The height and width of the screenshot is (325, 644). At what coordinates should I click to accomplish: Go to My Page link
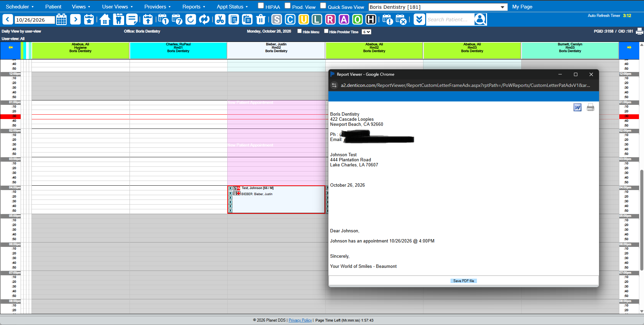pyautogui.click(x=522, y=7)
